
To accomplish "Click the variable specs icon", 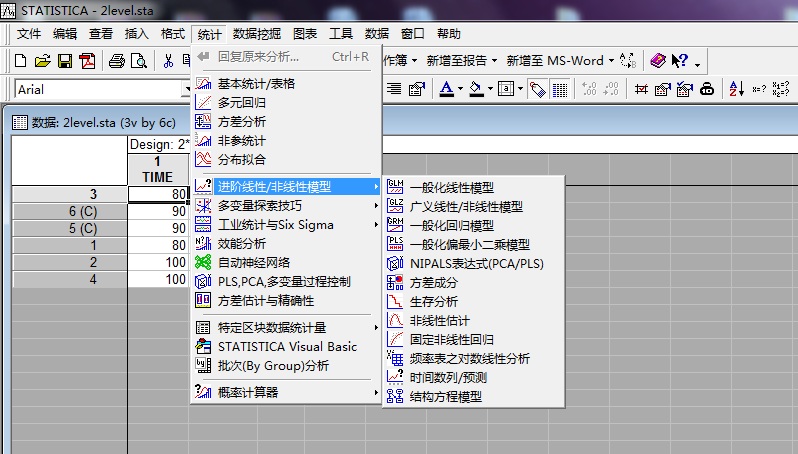I will (663, 89).
